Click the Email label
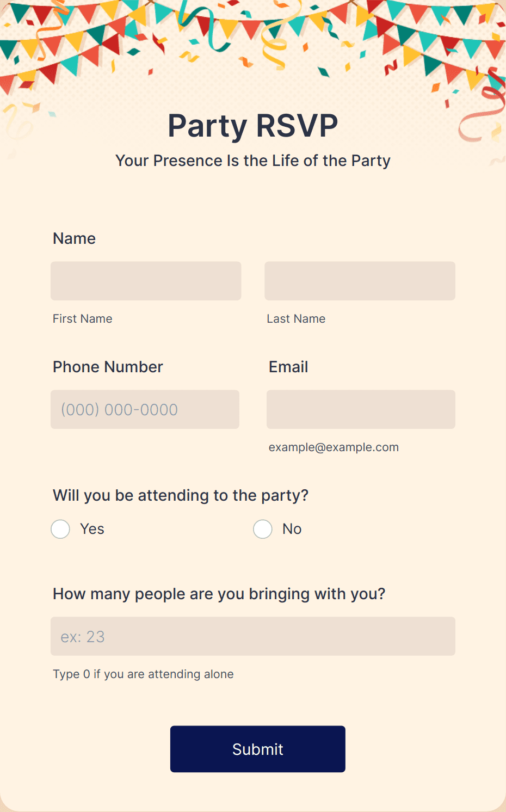 (288, 367)
